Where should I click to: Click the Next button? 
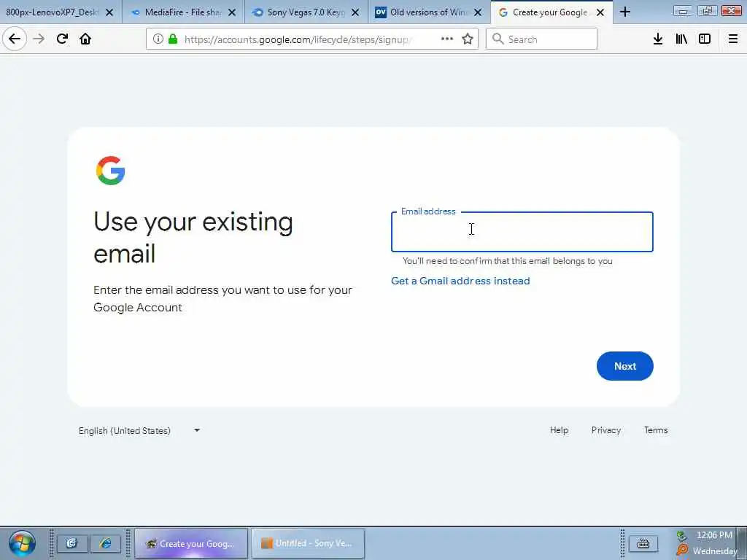tap(625, 366)
